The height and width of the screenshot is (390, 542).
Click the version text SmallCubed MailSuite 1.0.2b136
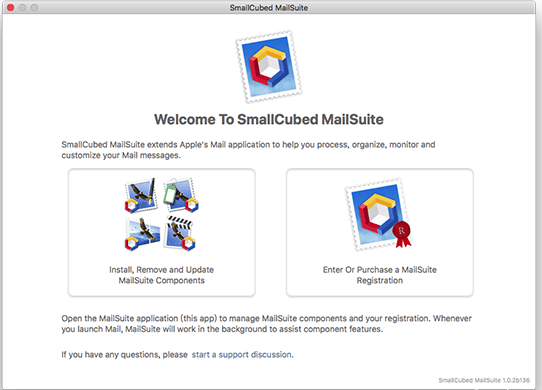[484, 380]
